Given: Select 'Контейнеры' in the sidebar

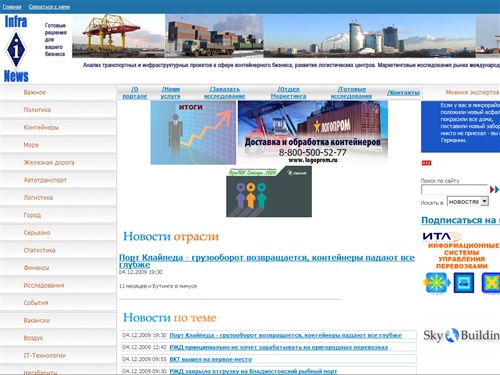Looking at the screenshot, I should click(58, 127).
